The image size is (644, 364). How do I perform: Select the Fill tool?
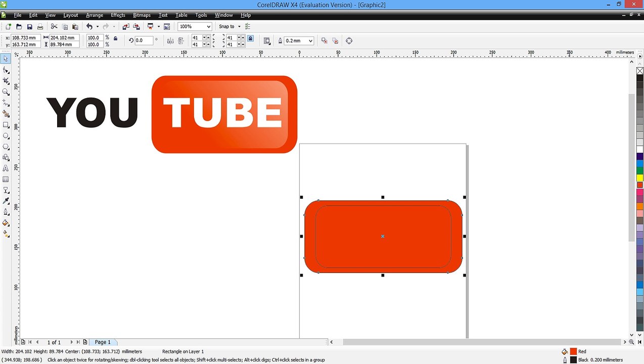click(x=6, y=223)
